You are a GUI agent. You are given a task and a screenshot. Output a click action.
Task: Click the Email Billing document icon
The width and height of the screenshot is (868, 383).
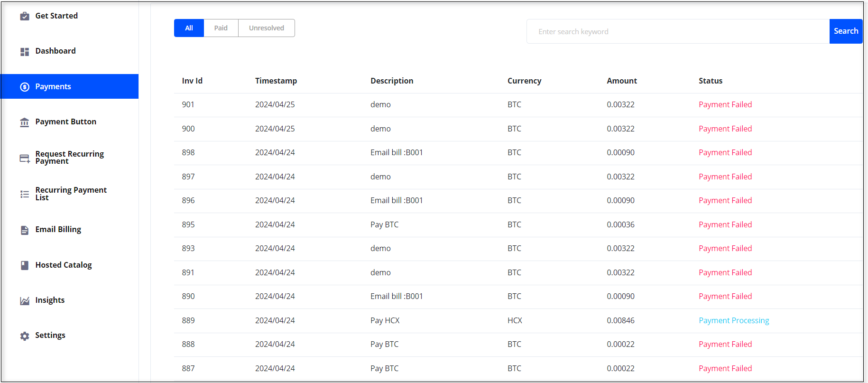(25, 230)
